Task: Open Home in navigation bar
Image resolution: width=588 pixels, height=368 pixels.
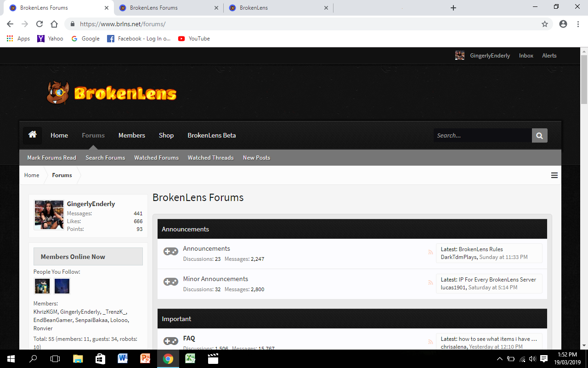Action: [59, 135]
